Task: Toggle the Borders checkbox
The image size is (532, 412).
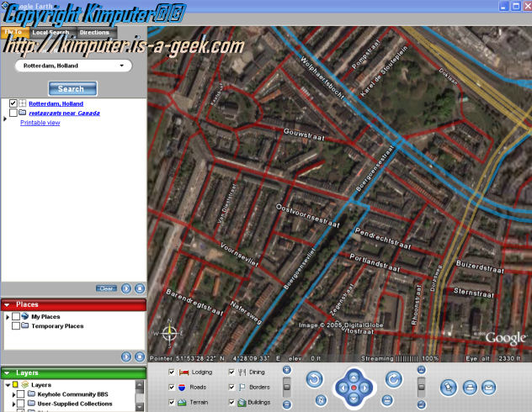Action: [231, 388]
